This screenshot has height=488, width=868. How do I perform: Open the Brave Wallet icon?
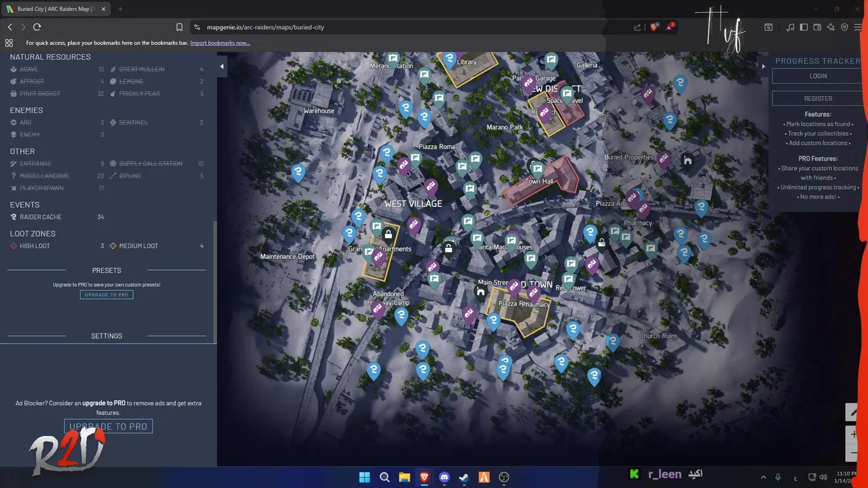pyautogui.click(x=817, y=27)
